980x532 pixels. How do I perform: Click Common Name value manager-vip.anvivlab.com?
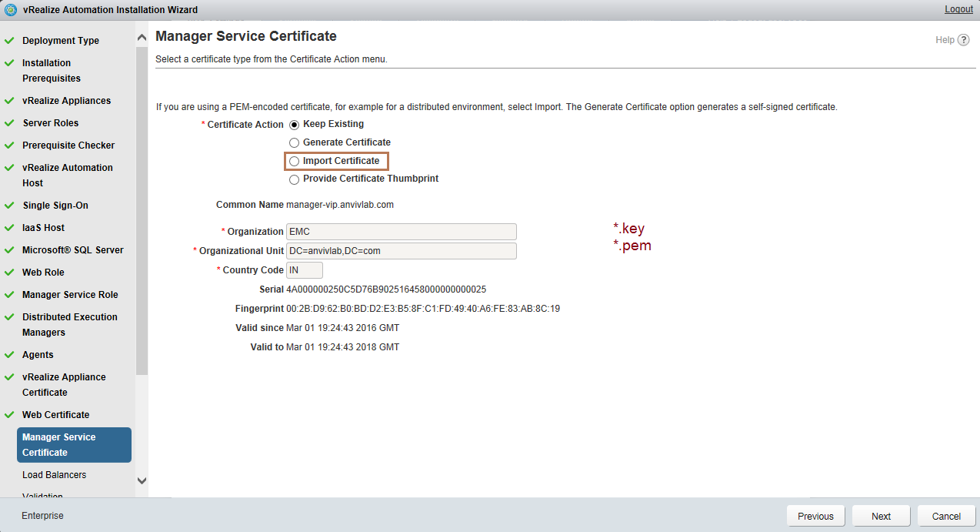(340, 205)
